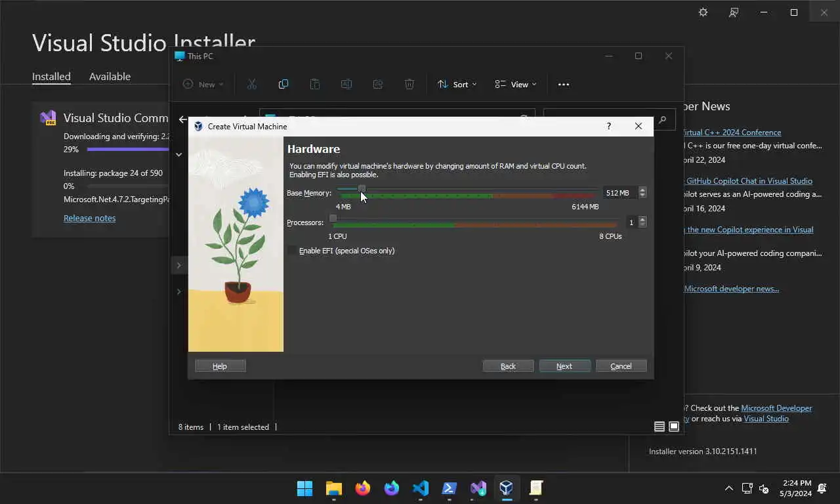The height and width of the screenshot is (504, 840).
Task: Open See more (three dots) in This PC
Action: (564, 84)
